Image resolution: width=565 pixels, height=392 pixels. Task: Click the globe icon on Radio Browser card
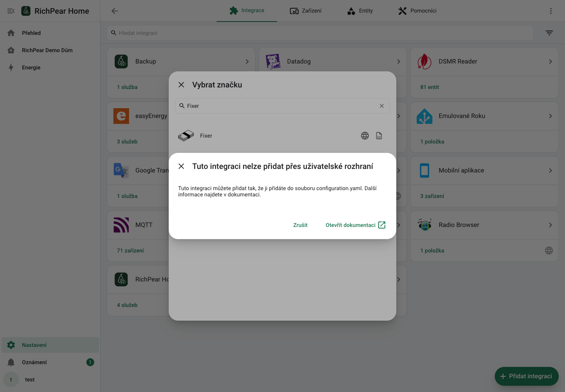[x=549, y=250]
